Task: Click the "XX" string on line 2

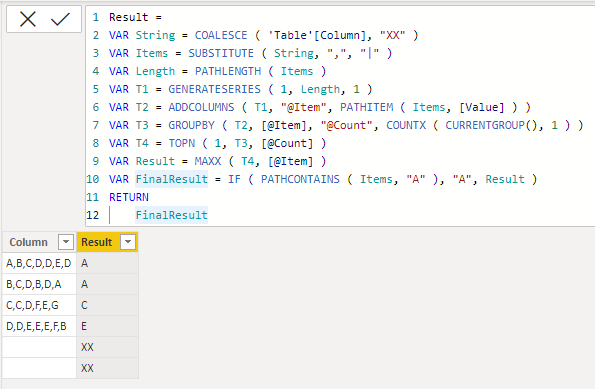Action: coord(393,35)
